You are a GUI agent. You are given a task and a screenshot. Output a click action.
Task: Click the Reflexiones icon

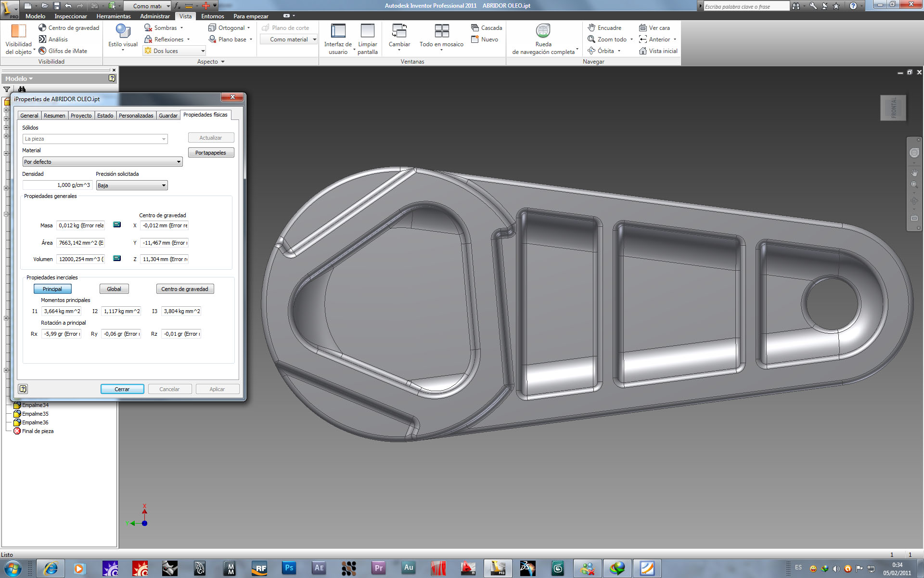coord(148,39)
